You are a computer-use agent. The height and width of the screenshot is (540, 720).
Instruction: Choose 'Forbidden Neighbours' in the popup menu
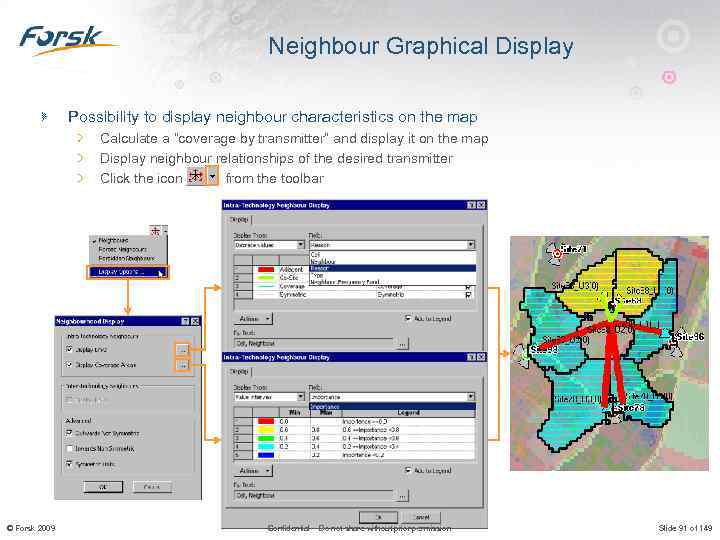click(x=126, y=258)
